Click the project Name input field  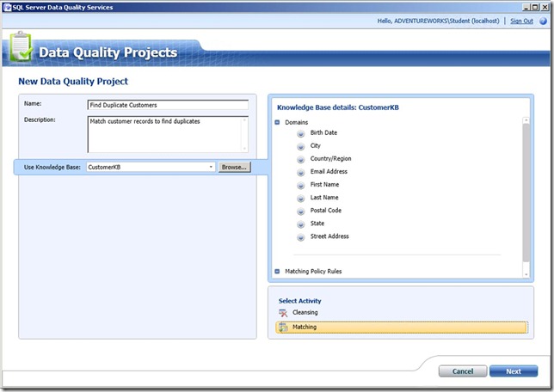tap(168, 105)
